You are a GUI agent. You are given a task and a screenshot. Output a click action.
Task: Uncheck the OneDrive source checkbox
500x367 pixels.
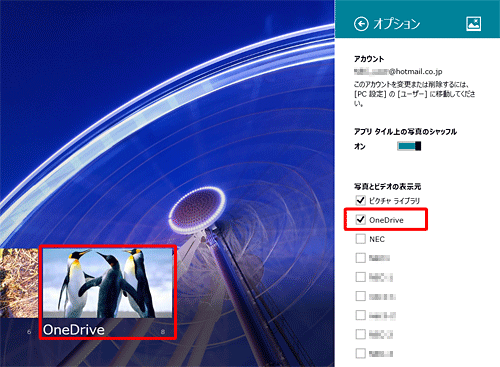(x=360, y=220)
